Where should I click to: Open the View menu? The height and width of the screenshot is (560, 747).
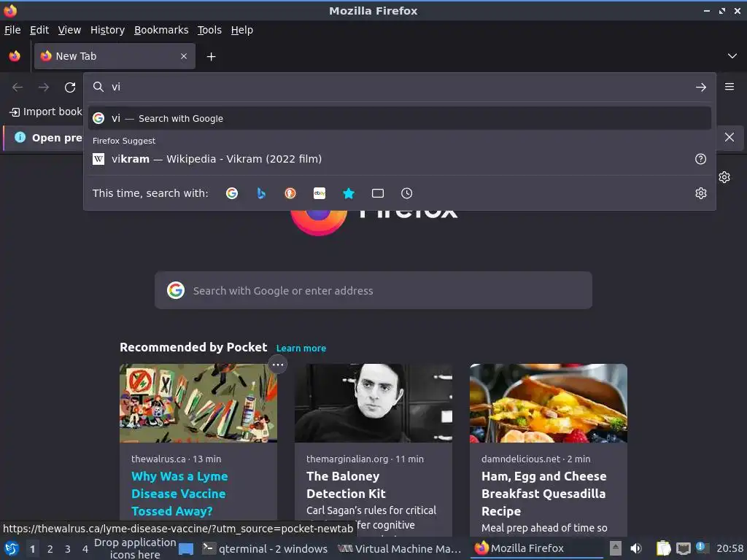pos(69,30)
